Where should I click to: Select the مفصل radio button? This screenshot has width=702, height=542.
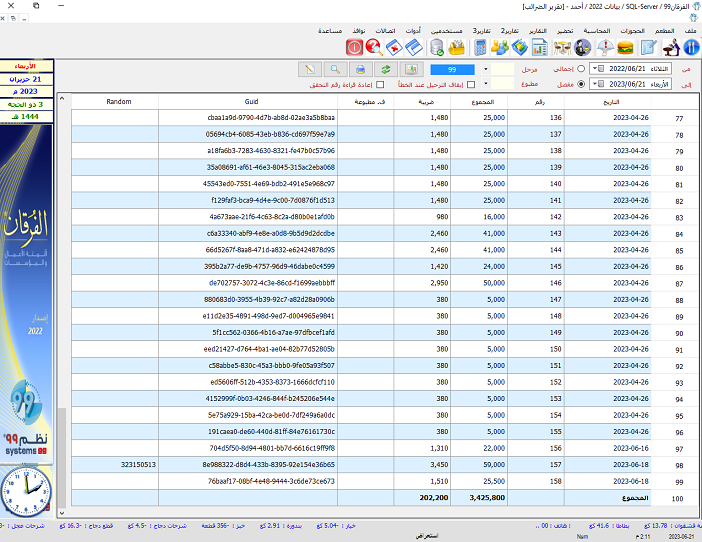582,84
